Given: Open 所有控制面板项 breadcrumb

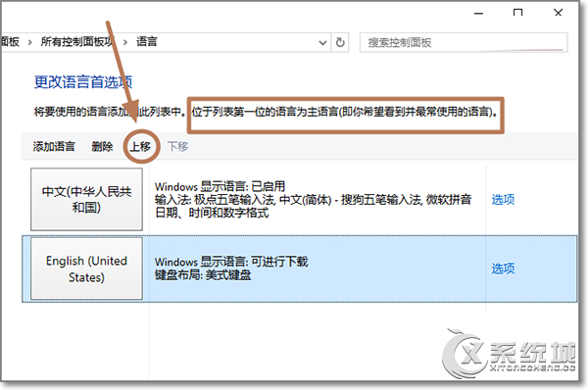Looking at the screenshot, I should coord(76,41).
